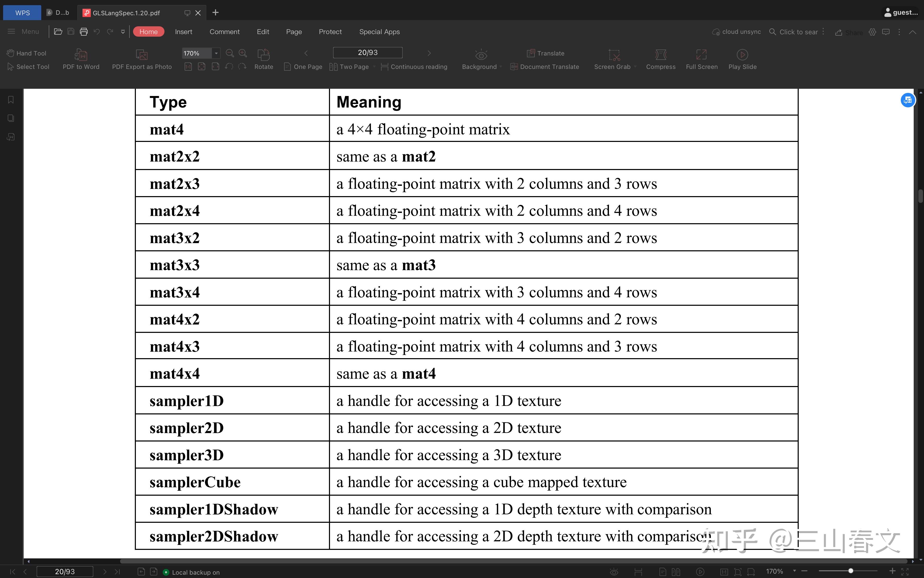Open bookmark panel in left sidebar
The height and width of the screenshot is (578, 924).
pos(11,100)
